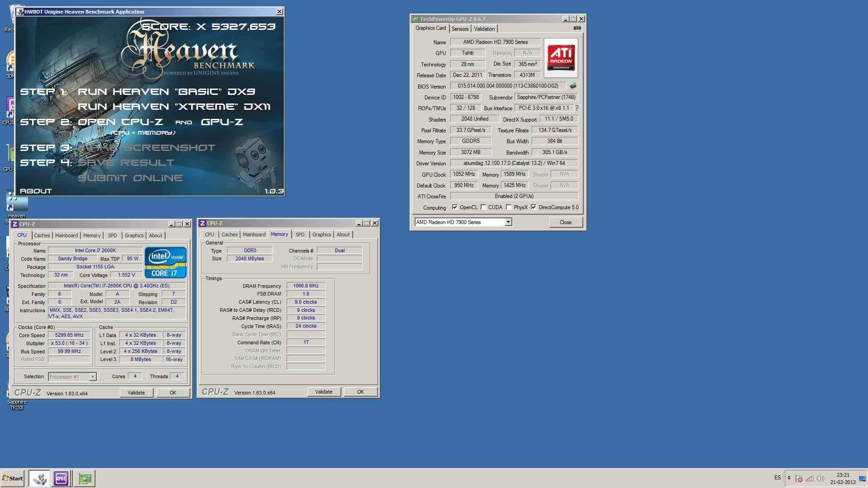Click GPU-Z link in Heaven step 2
868x488 pixels.
click(x=222, y=122)
